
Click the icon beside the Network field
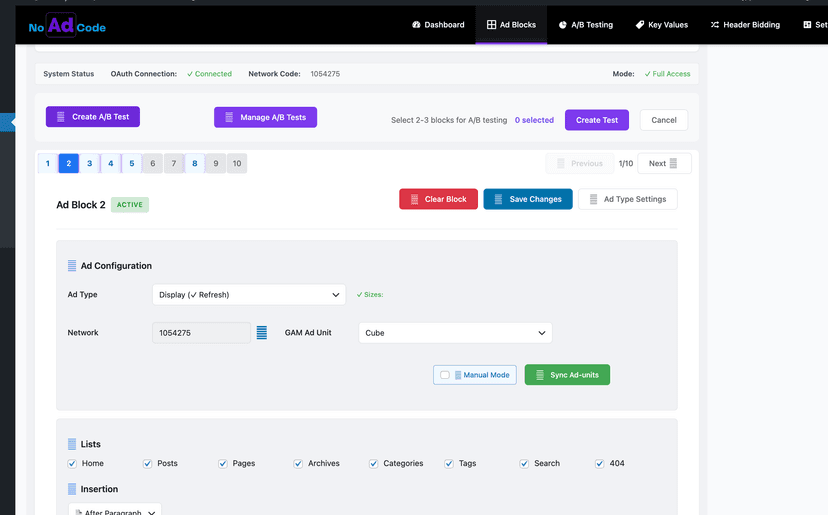(x=262, y=333)
